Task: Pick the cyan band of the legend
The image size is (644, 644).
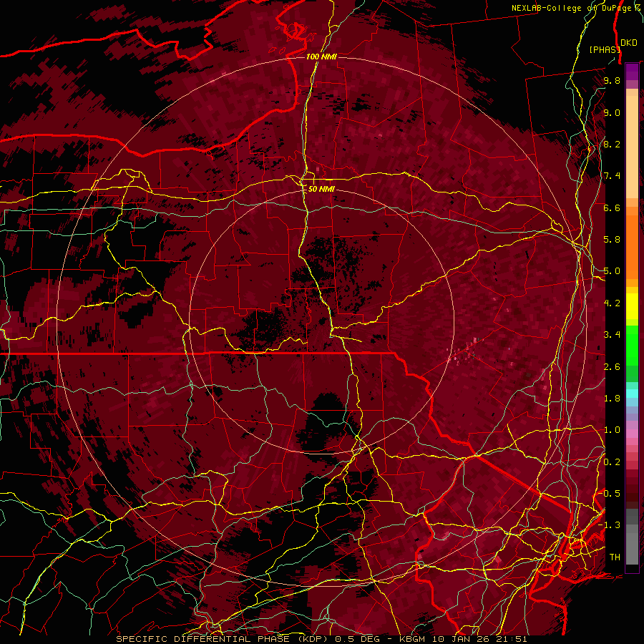Action: click(x=632, y=394)
